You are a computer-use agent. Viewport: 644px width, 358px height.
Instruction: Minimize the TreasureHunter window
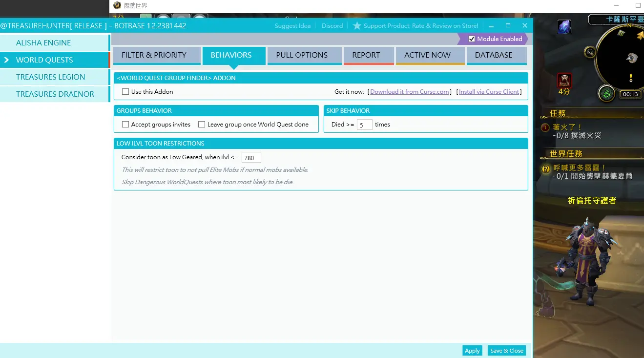point(491,25)
